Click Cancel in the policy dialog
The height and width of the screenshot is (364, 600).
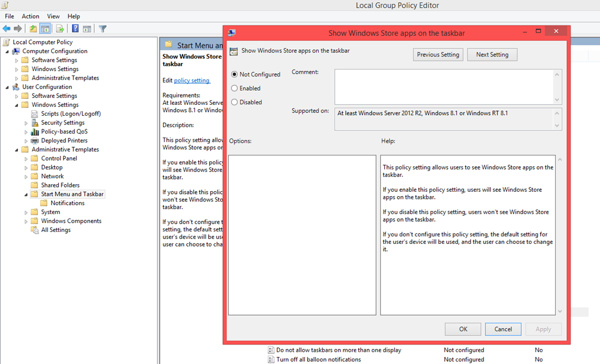pos(503,329)
